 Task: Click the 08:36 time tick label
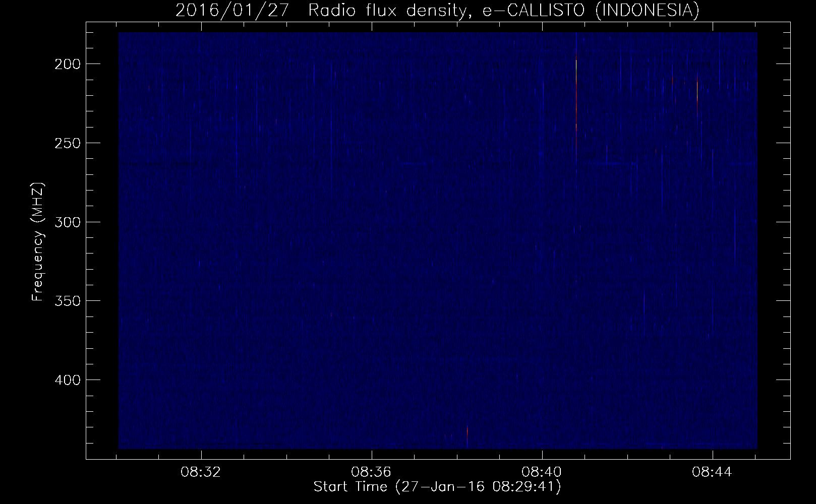[372, 472]
